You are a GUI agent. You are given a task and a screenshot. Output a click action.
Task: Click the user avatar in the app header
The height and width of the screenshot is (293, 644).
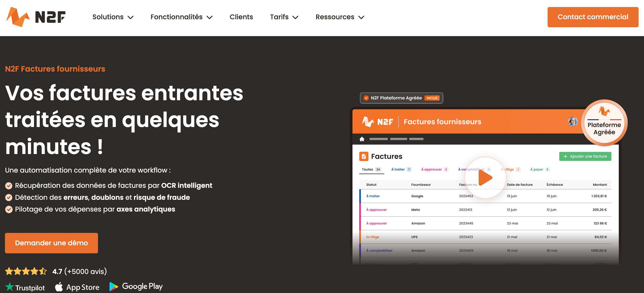[x=573, y=122]
